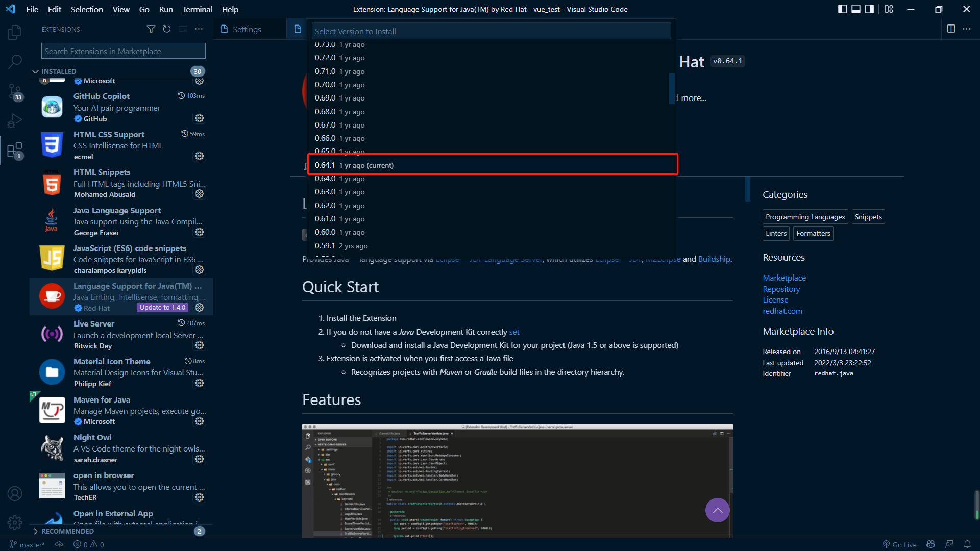Open the File menu

[x=32, y=9]
